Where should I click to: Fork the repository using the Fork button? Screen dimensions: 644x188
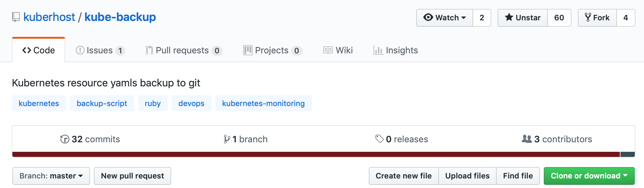[x=597, y=18]
